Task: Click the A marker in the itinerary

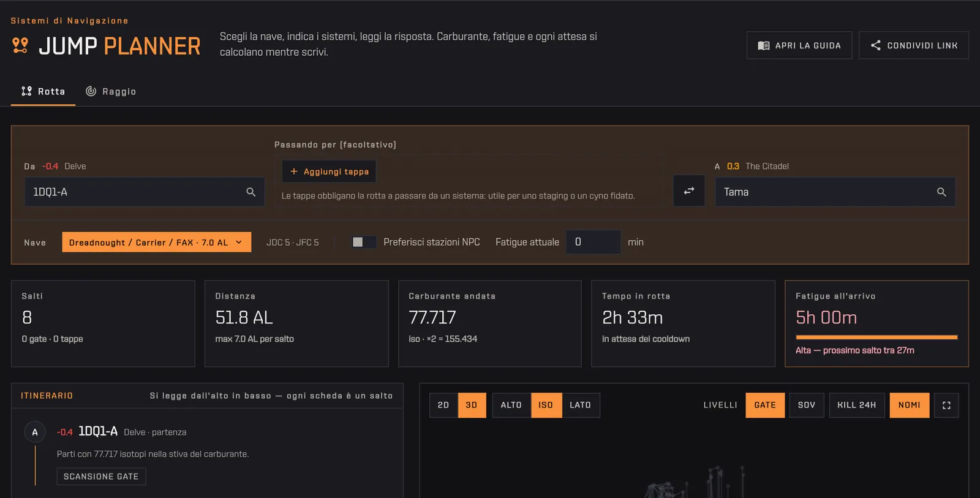Action: point(35,432)
